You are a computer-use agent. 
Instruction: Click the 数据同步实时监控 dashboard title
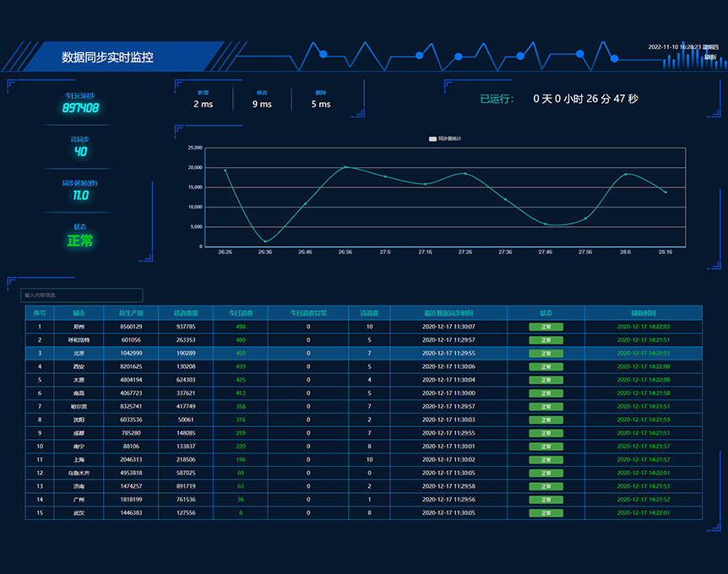tap(107, 57)
